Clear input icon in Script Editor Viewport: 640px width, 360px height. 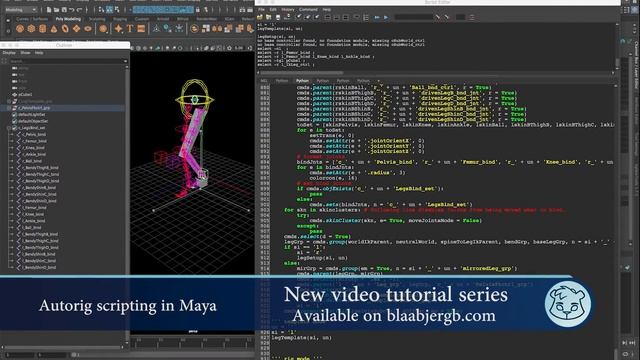pyautogui.click(x=307, y=17)
